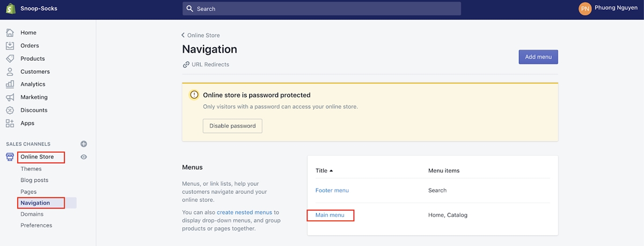Open Customers via the person icon

[10, 71]
